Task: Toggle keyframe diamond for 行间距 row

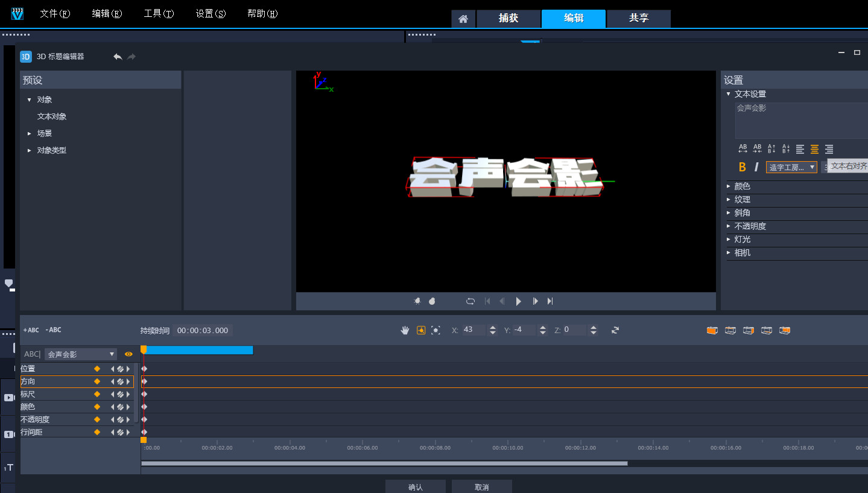Action: pyautogui.click(x=97, y=432)
